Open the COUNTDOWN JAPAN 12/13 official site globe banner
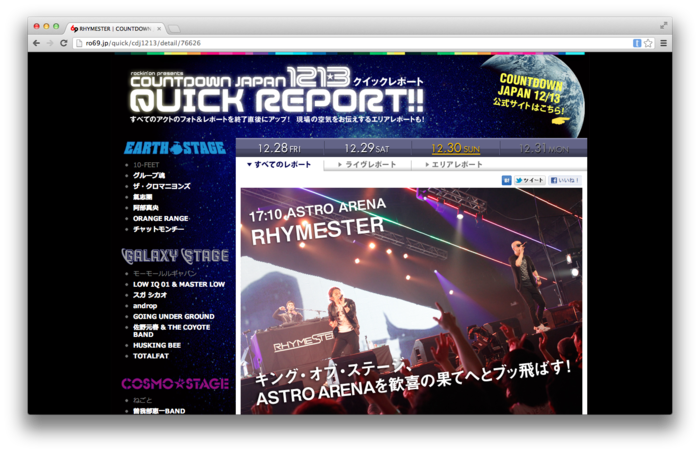Image resolution: width=700 pixels, height=453 pixels. point(533,96)
